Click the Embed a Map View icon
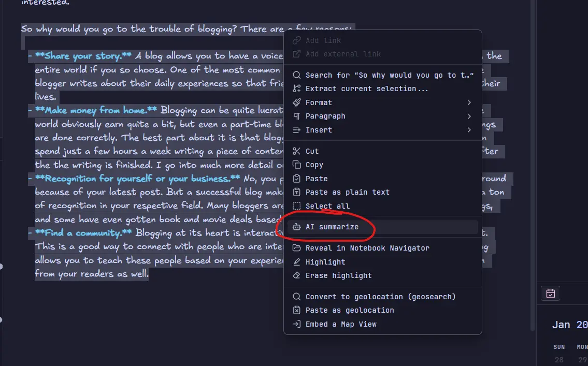Viewport: 588px width, 366px height. 296,324
